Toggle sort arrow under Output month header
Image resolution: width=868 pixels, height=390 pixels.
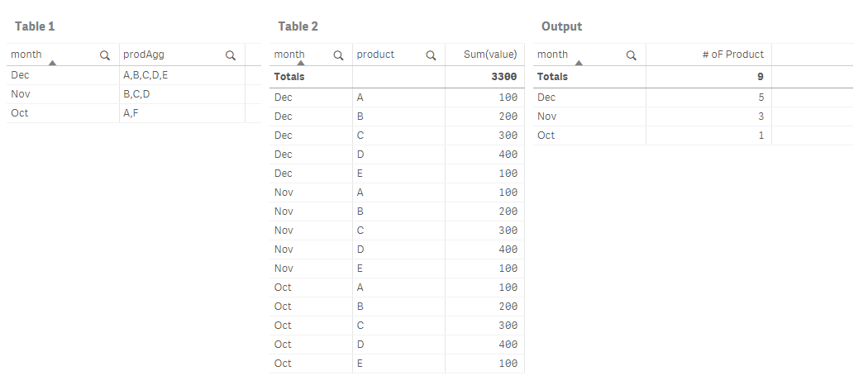pyautogui.click(x=579, y=63)
